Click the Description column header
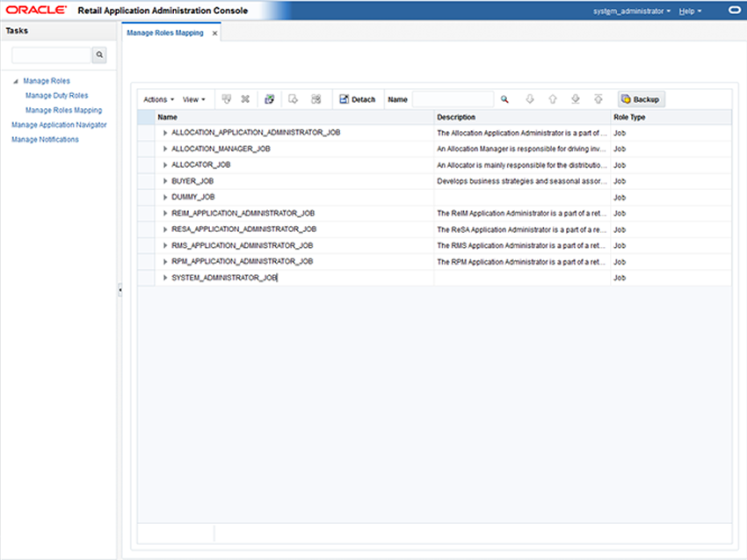 522,117
